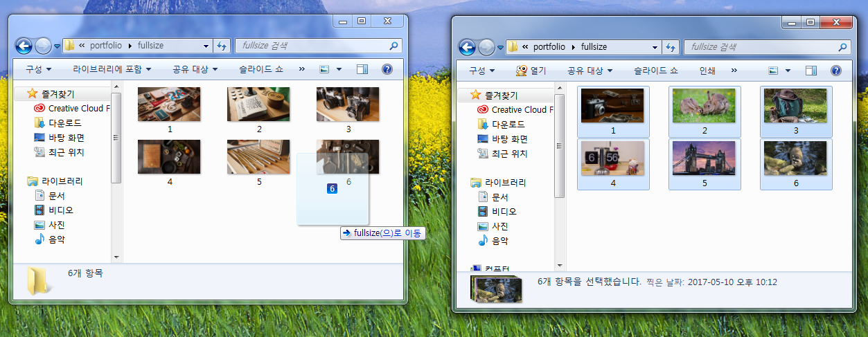The height and width of the screenshot is (337, 868).
Task: Click portfolio in right window address bar
Action: point(549,47)
